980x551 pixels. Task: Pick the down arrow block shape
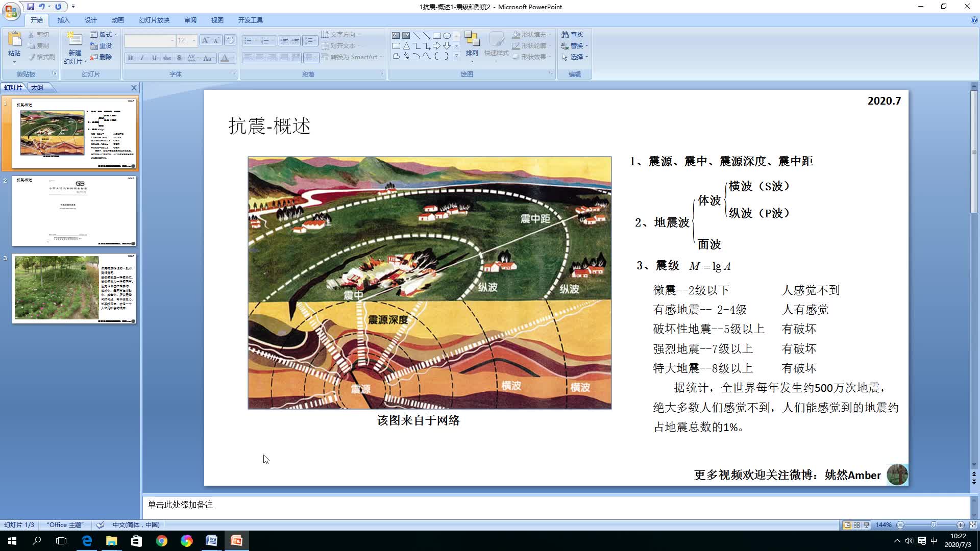click(447, 46)
